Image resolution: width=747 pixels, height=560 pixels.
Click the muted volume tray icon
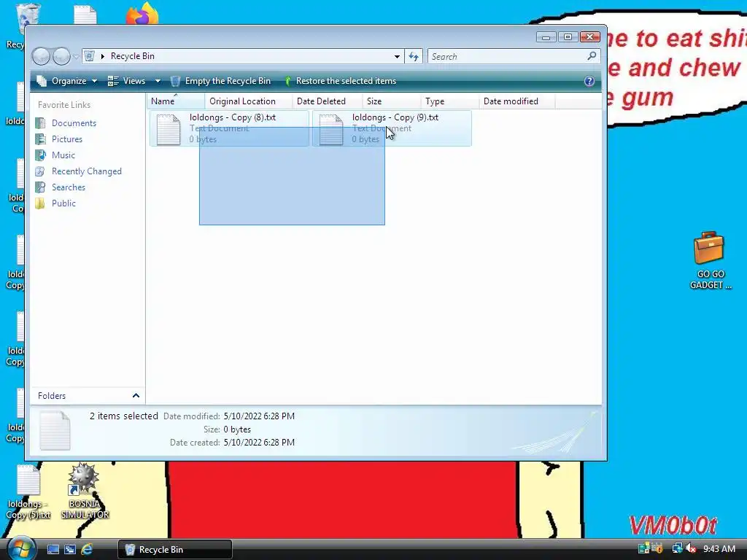coord(690,549)
